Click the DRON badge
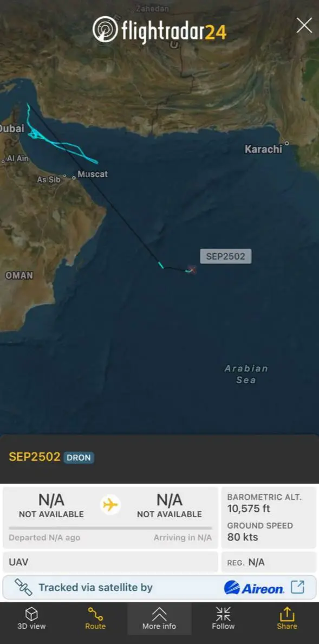319x644 pixels. point(79,458)
